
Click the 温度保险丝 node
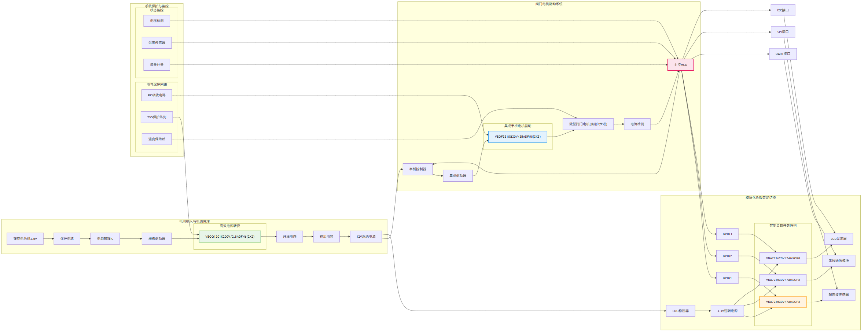[x=157, y=139]
